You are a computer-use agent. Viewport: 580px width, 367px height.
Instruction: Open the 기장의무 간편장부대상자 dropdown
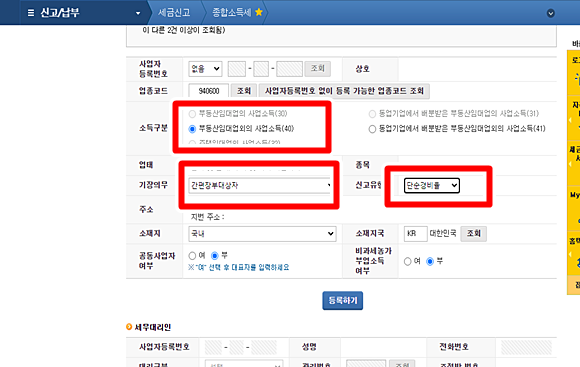pos(260,185)
